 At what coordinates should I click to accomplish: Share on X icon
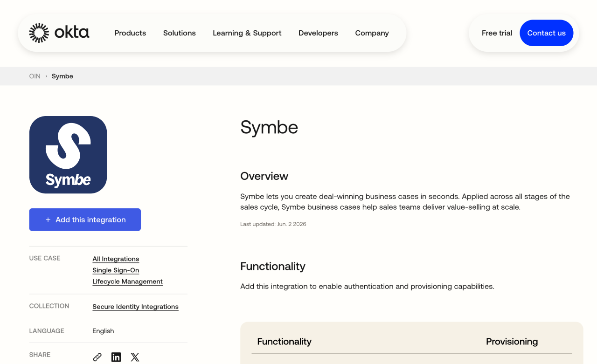135,357
